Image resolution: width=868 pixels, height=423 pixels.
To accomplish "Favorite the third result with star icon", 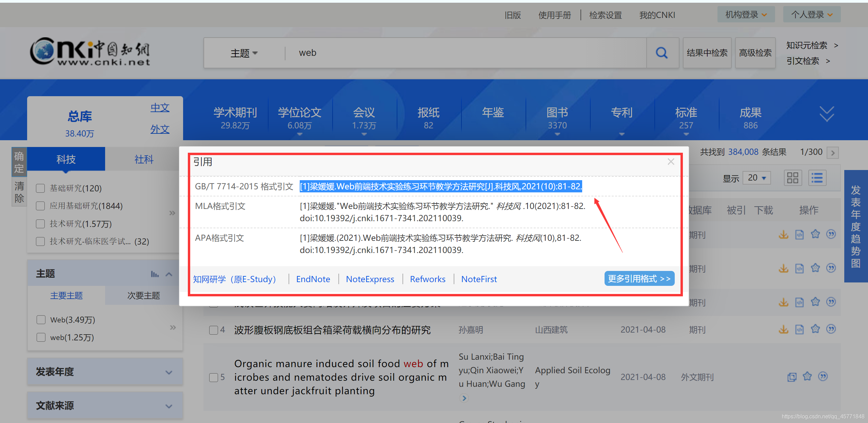I will (815, 302).
